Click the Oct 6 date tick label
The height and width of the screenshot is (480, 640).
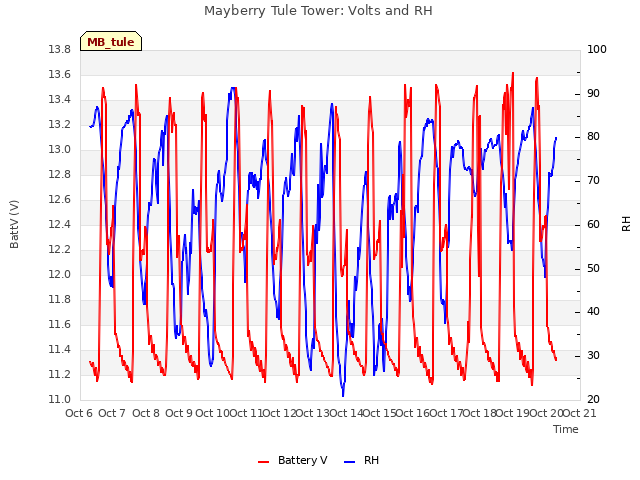click(79, 413)
